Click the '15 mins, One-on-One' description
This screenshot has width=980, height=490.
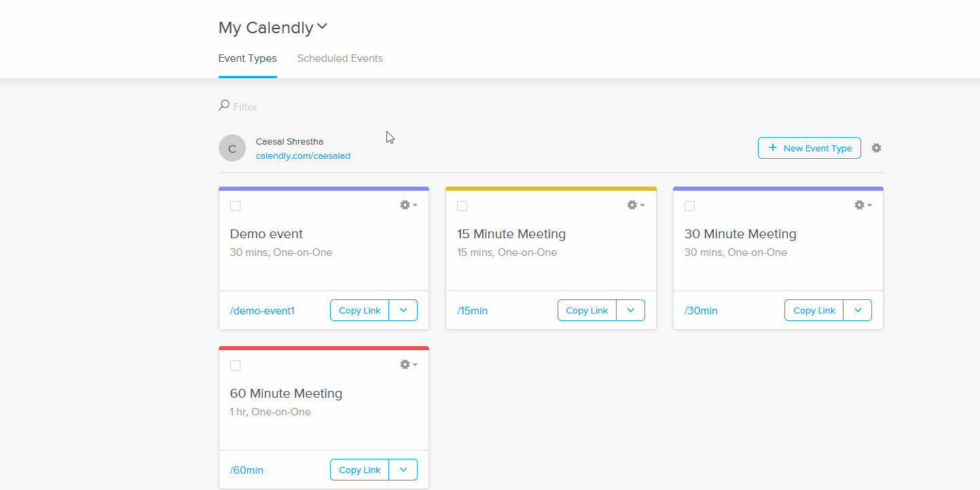[507, 252]
